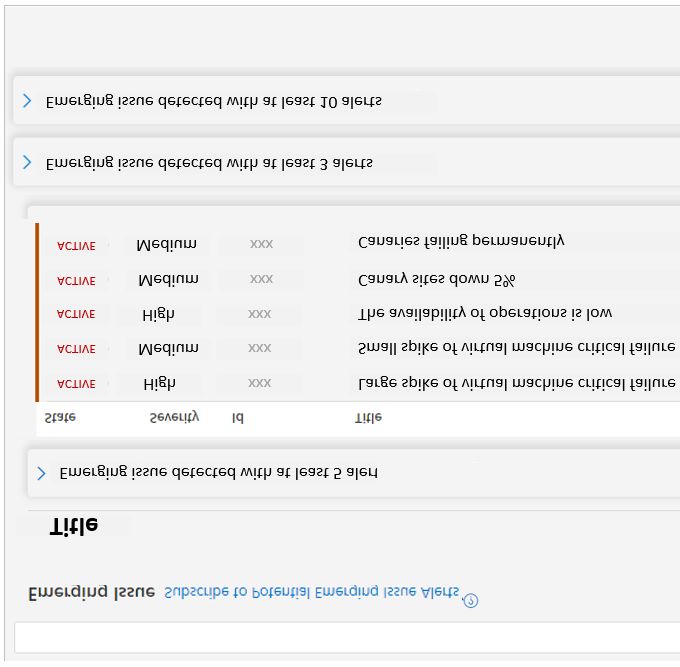This screenshot has width=680, height=667.
Task: Expand the 'at least 3 alerts' emerging issue
Action: coord(27,162)
